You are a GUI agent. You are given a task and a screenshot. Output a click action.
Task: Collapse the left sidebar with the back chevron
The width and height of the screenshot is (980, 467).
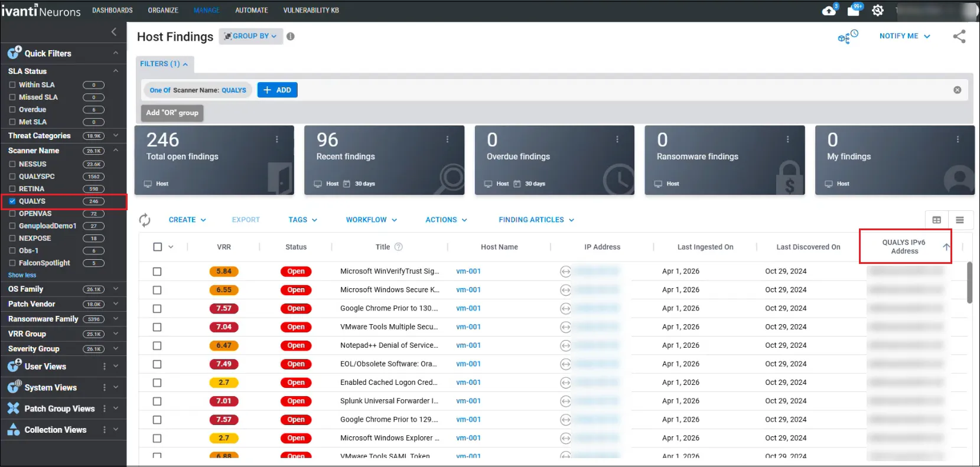click(x=114, y=32)
